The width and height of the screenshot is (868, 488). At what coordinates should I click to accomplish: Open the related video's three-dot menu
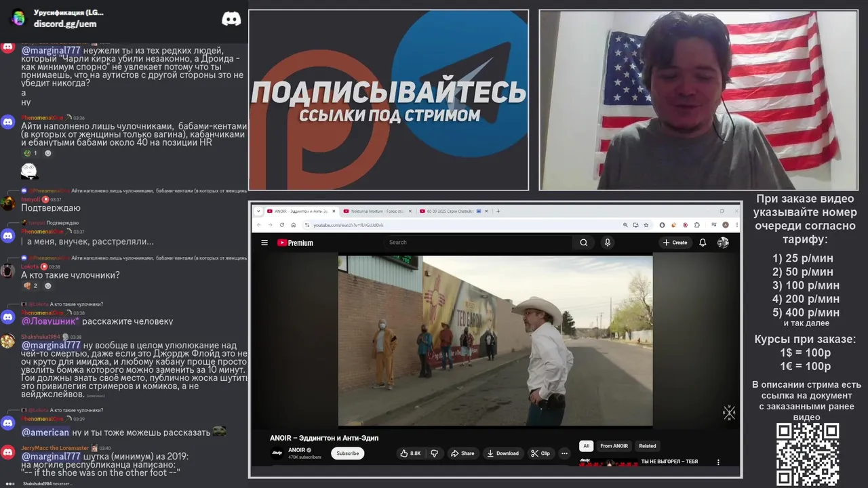pos(718,462)
